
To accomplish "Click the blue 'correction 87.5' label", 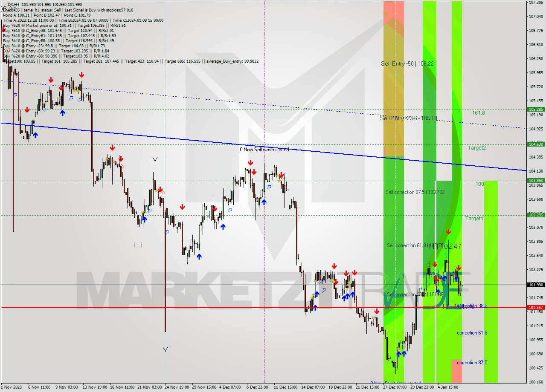I will click(x=472, y=363).
